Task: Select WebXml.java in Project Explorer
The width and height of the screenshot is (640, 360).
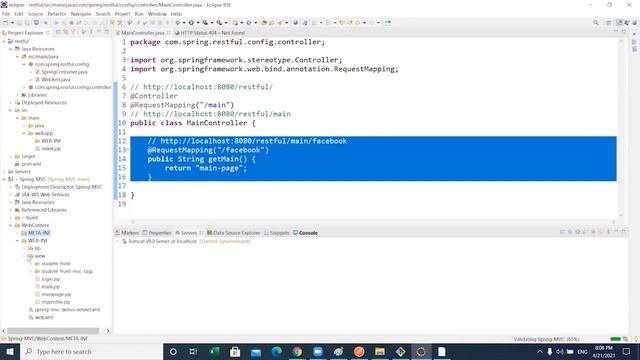Action: (56, 80)
